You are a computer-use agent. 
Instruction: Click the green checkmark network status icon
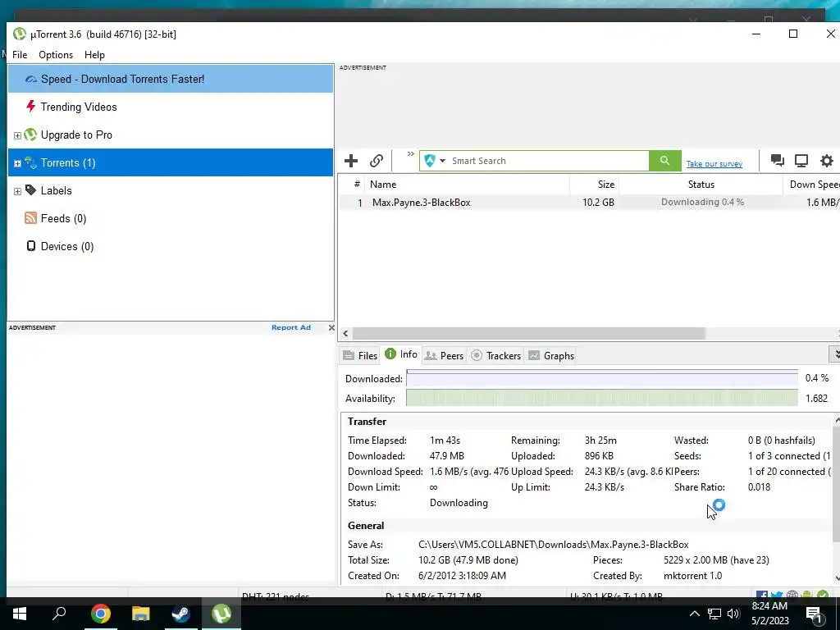pyautogui.click(x=823, y=595)
